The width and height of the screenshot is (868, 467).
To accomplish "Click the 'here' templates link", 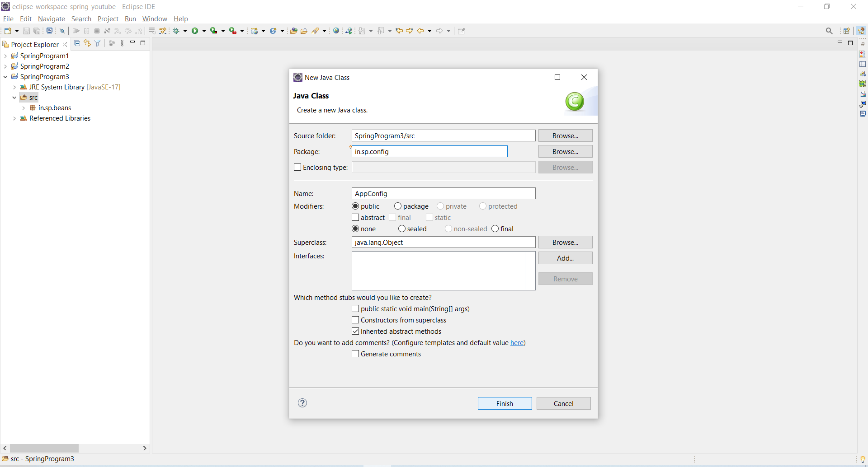I will tap(517, 343).
